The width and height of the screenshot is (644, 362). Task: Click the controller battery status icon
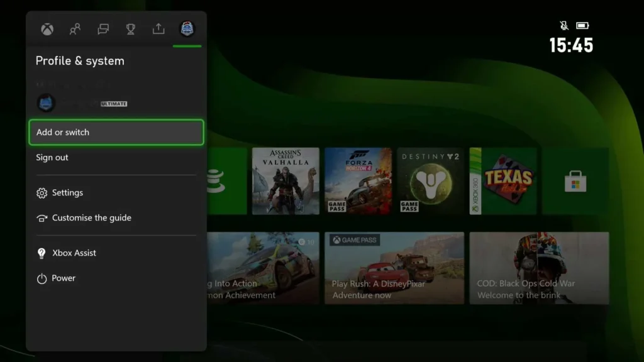tap(582, 25)
